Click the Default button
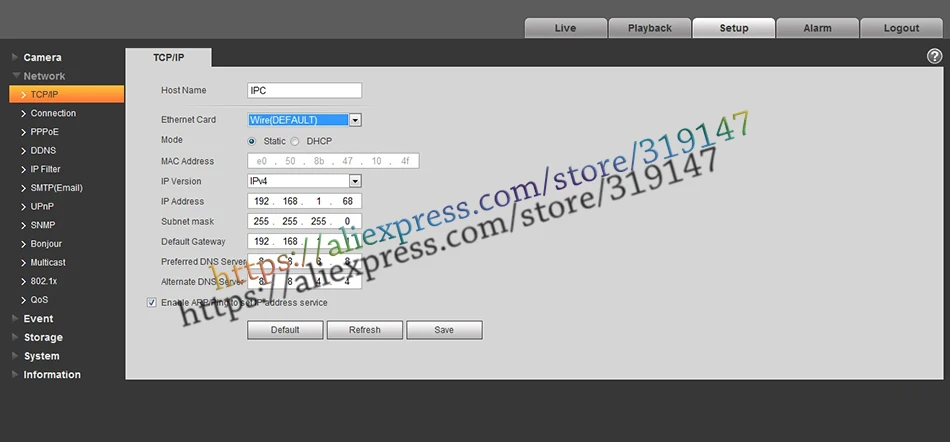Image resolution: width=950 pixels, height=442 pixels. [x=285, y=330]
